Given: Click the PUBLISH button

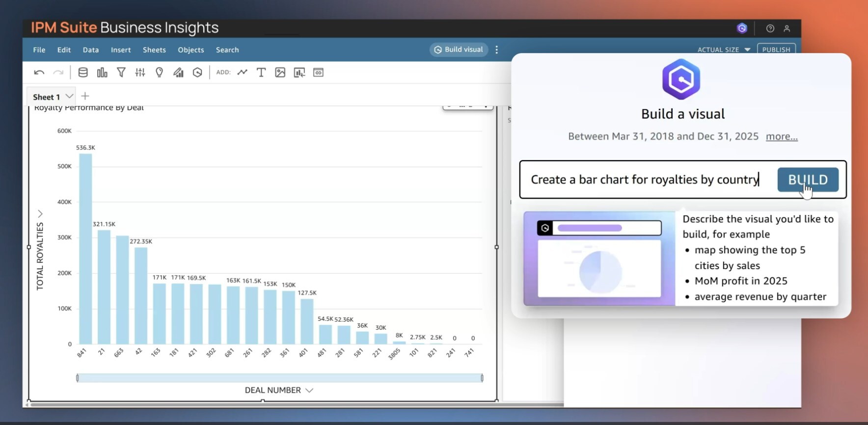Looking at the screenshot, I should 776,49.
